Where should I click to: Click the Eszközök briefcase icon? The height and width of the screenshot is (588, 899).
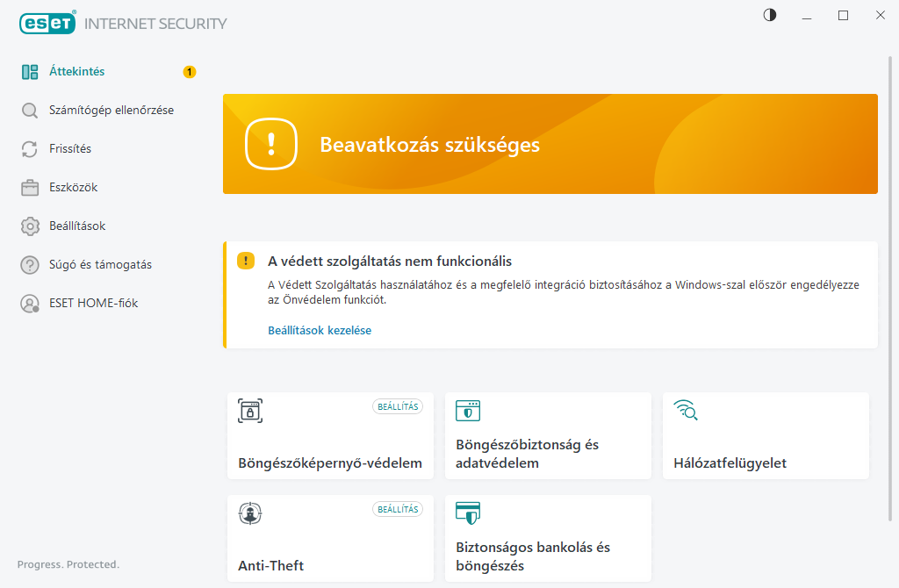[30, 188]
